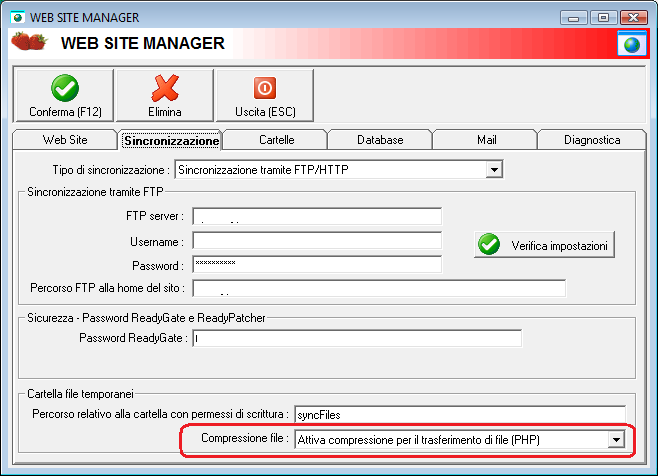Click into the Username field
Screen dimensions: 658x476
coord(317,241)
